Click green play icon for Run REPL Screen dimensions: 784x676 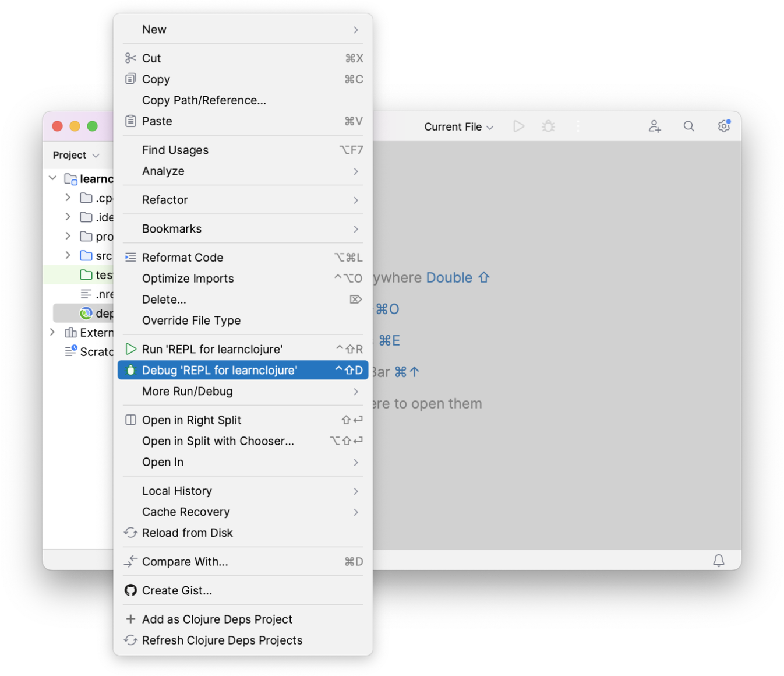(130, 349)
